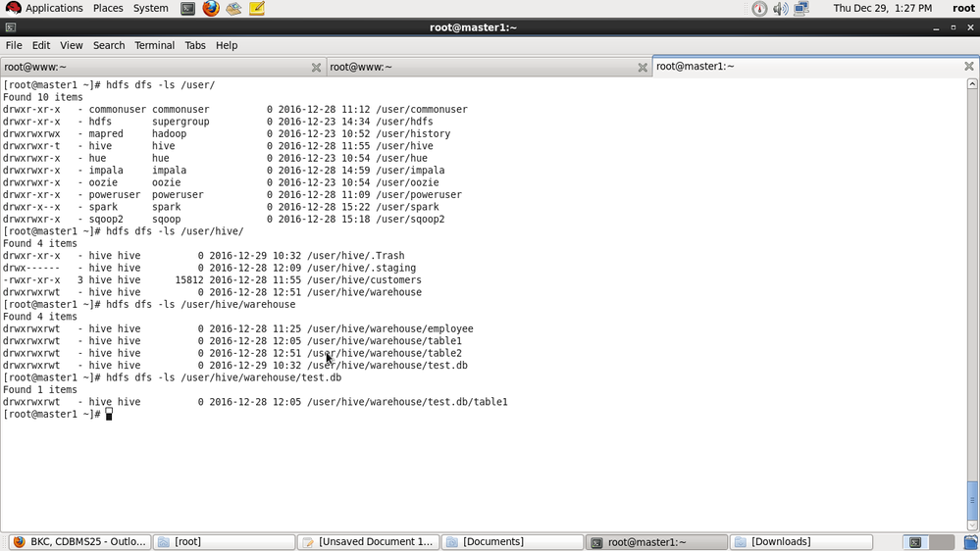Open the File menu
This screenshot has width=980, height=551.
[14, 46]
